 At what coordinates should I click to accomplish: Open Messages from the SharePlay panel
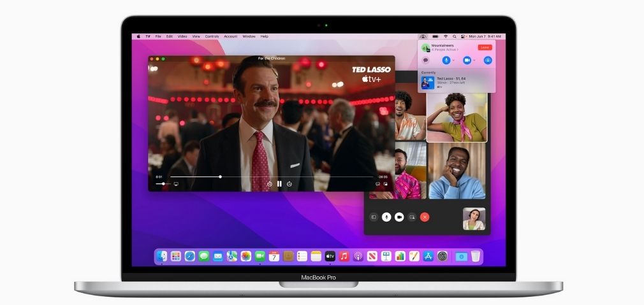[425, 60]
